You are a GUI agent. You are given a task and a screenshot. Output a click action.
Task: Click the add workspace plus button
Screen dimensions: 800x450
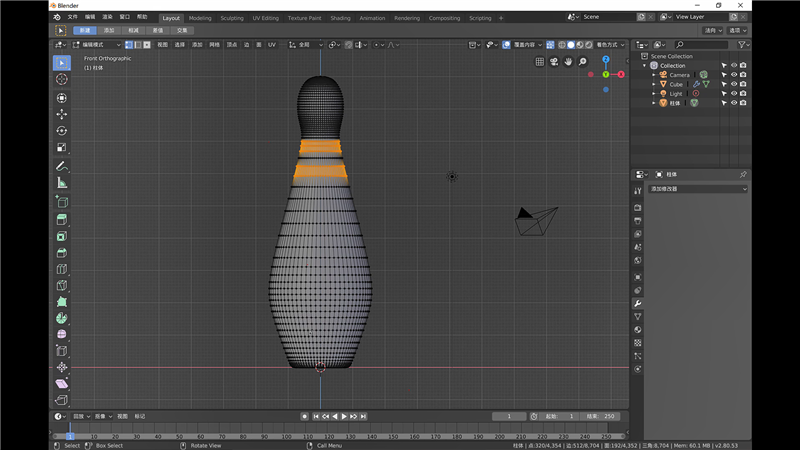(x=501, y=18)
